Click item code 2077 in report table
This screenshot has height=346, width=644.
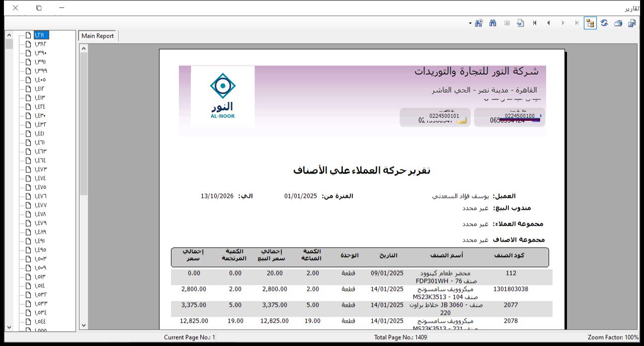coord(510,305)
